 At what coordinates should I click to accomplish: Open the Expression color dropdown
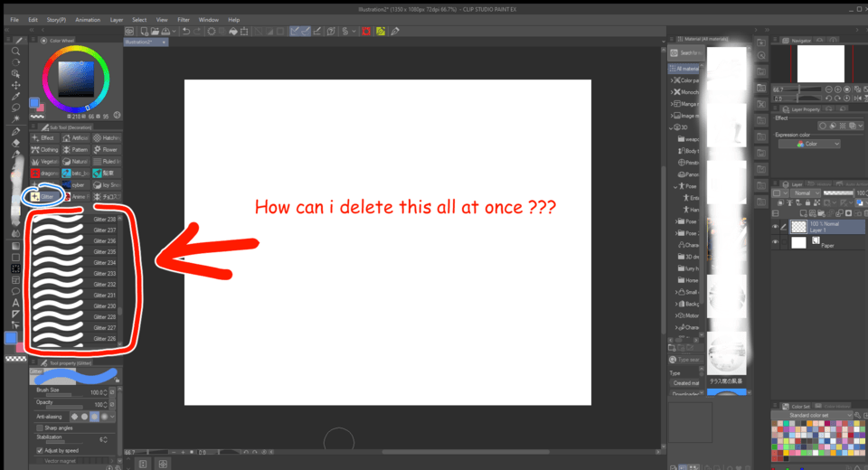pyautogui.click(x=809, y=144)
